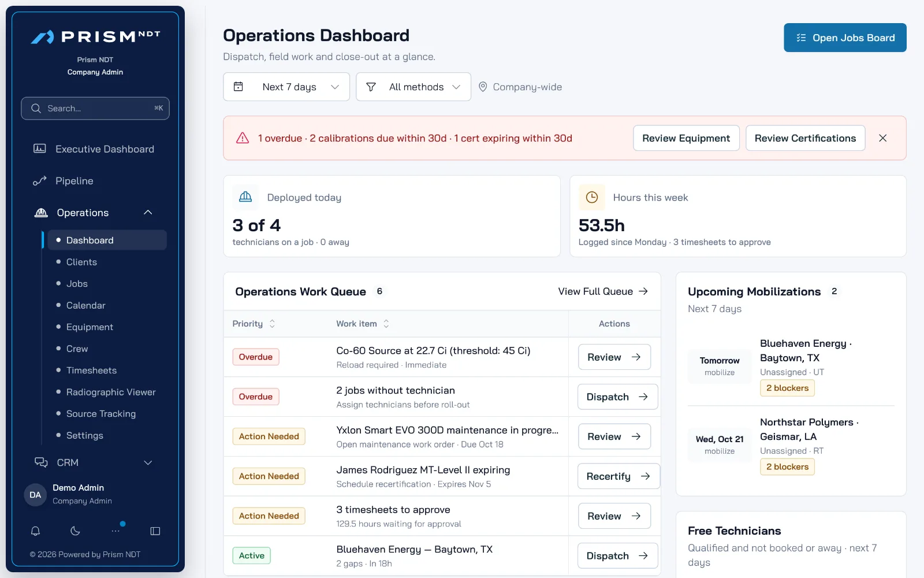Viewport: 924px width, 578px height.
Task: Collapse the Operations menu chevron
Action: coord(148,213)
